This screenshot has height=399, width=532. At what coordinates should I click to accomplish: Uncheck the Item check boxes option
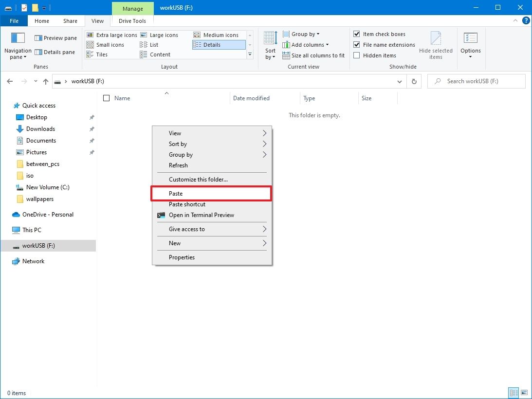click(x=357, y=34)
